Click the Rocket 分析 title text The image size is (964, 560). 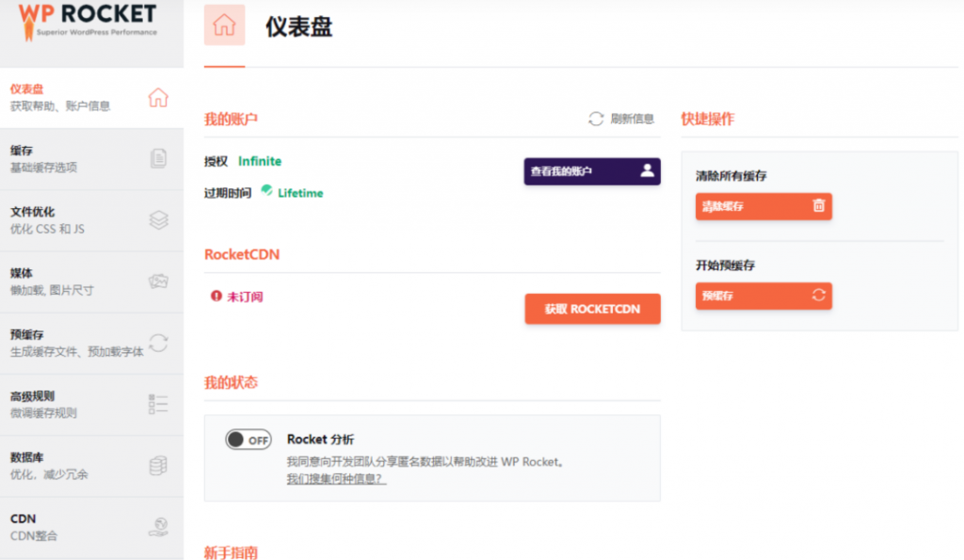coord(320,440)
